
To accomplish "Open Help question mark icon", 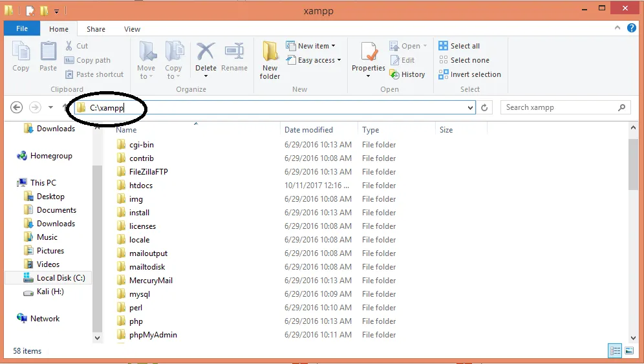I will click(x=632, y=28).
